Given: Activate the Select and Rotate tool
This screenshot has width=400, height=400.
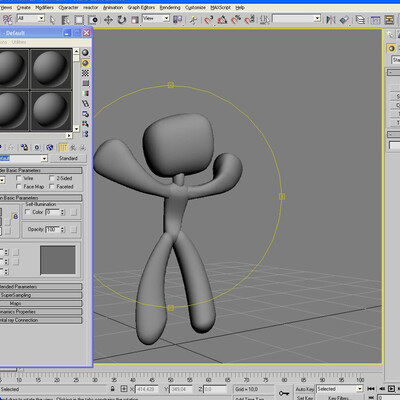Looking at the screenshot, I should [x=121, y=20].
